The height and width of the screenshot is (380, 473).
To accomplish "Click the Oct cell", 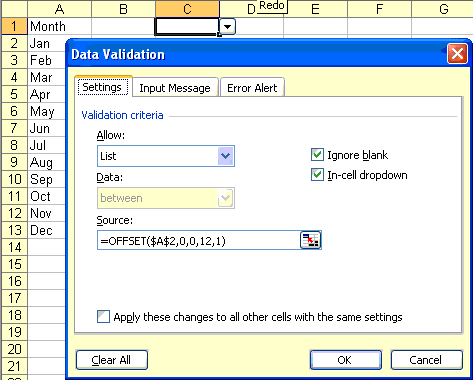I will tap(47, 197).
